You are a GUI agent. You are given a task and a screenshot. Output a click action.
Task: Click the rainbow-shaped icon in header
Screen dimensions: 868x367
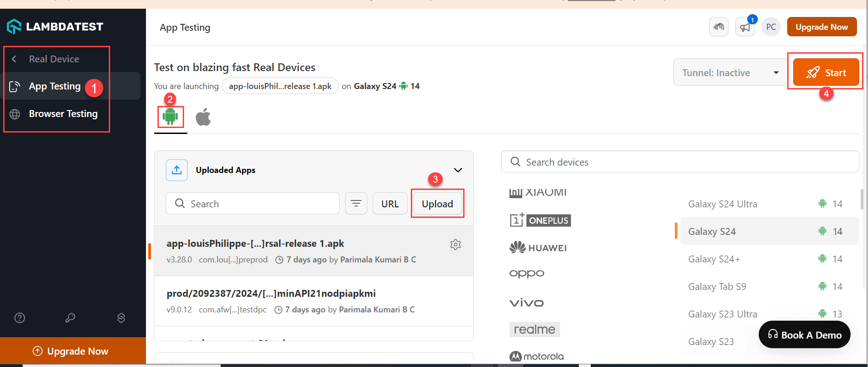[x=719, y=27]
